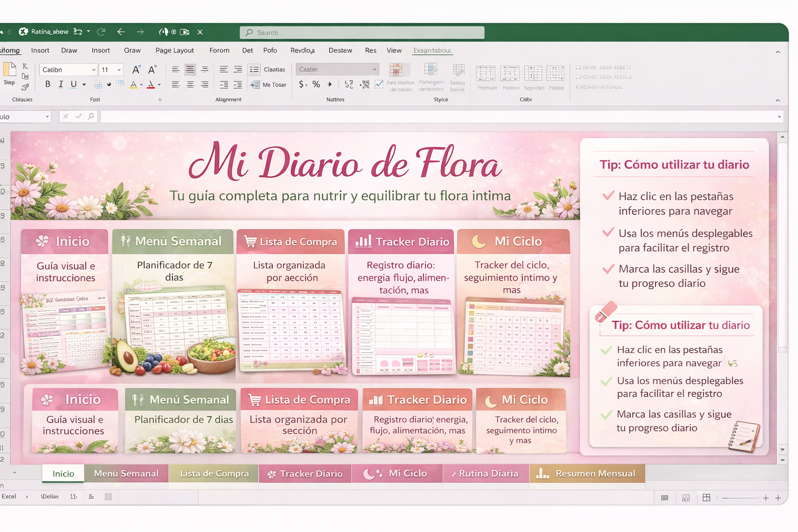Click the Decrease Indent icon
Viewport: 798px width, 532px height.
tap(224, 85)
